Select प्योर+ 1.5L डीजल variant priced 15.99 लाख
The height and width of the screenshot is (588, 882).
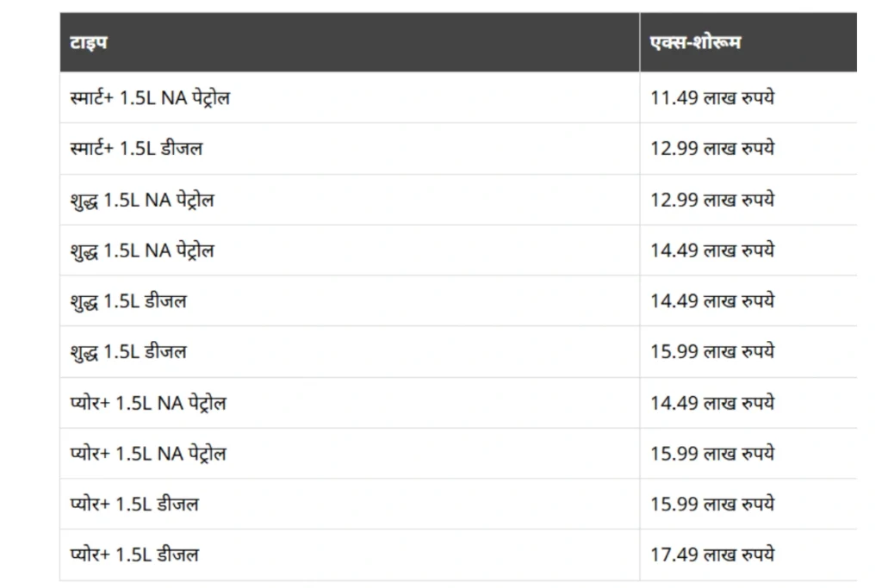click(x=134, y=504)
